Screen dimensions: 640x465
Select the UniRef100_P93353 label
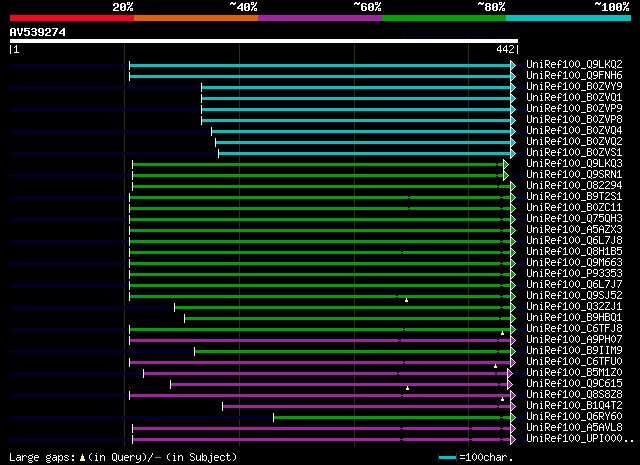pyautogui.click(x=574, y=274)
